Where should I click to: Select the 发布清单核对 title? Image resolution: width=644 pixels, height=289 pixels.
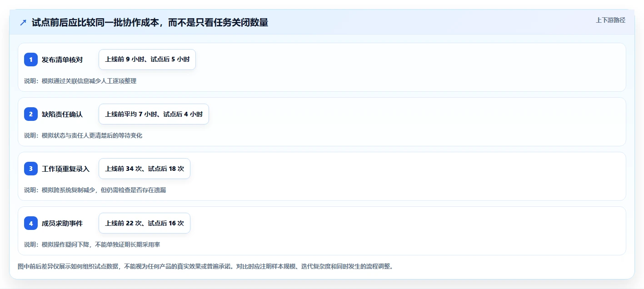click(62, 60)
